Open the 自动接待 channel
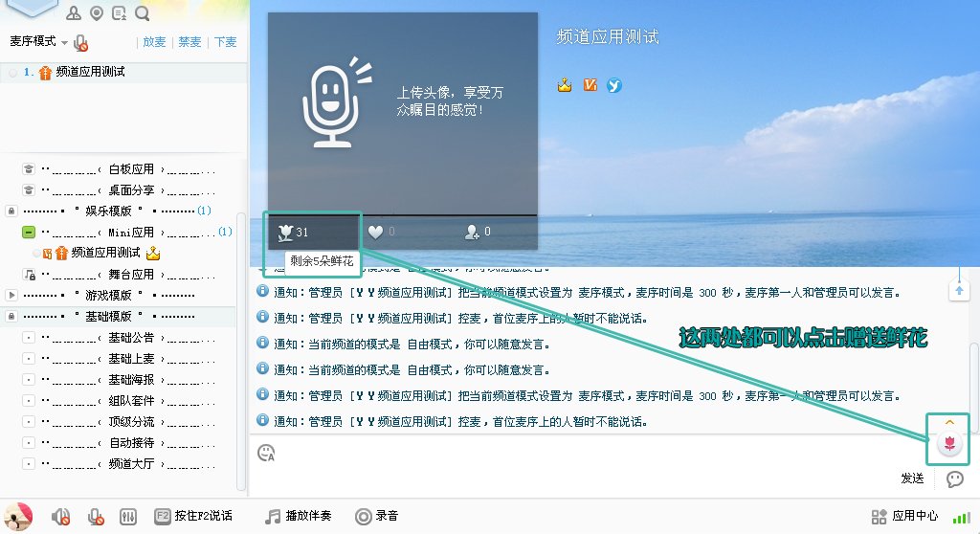The height and width of the screenshot is (534, 980). point(130,443)
